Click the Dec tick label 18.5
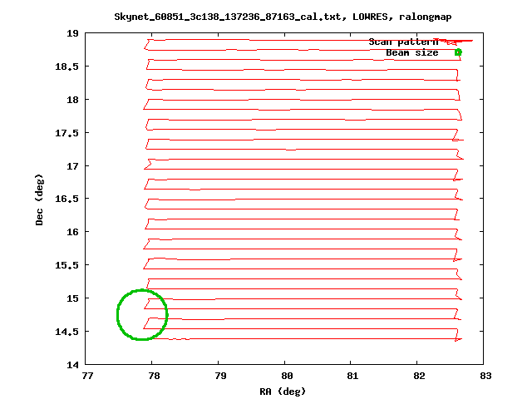 click(66, 66)
